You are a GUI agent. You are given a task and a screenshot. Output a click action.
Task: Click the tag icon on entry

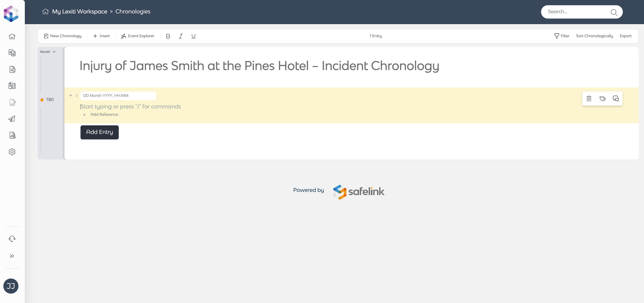[603, 99]
